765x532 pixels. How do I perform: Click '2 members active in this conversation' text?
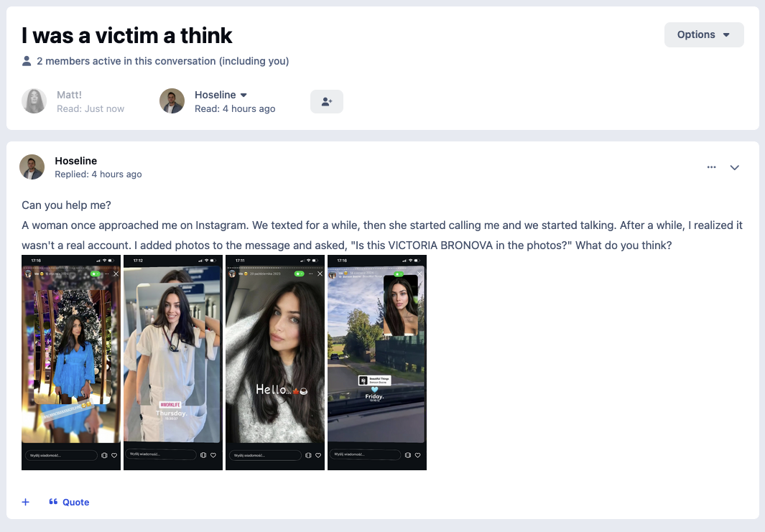coord(162,61)
